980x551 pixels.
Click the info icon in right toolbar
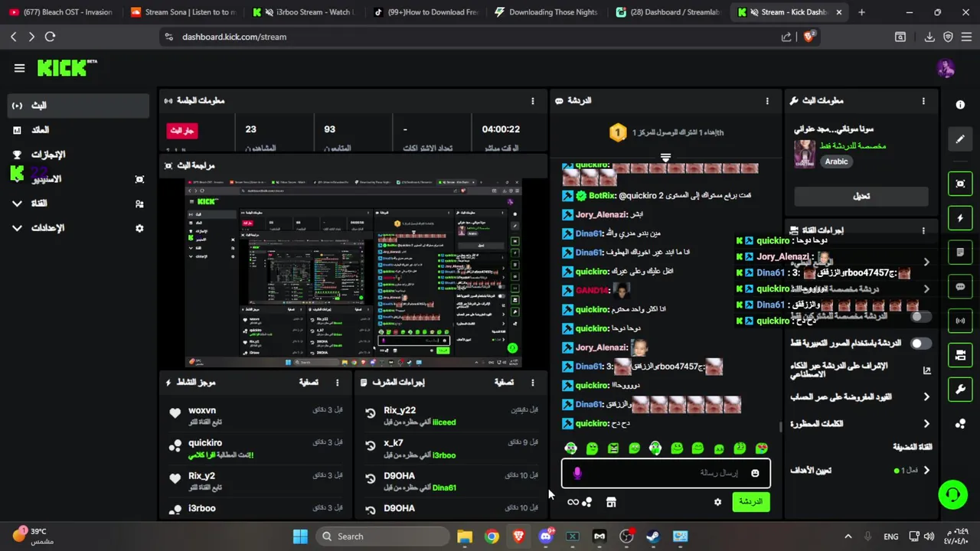(x=960, y=105)
